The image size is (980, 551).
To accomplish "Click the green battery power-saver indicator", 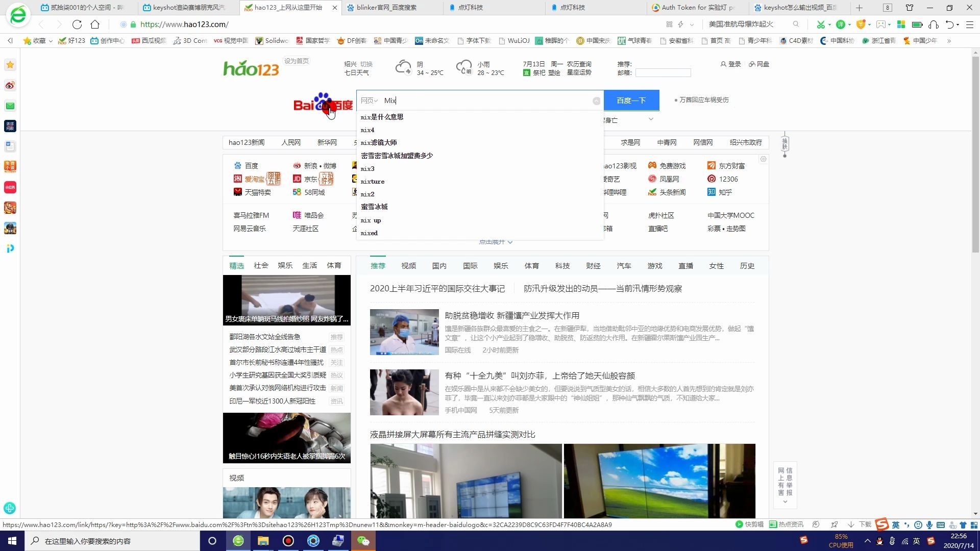I will coord(918,24).
